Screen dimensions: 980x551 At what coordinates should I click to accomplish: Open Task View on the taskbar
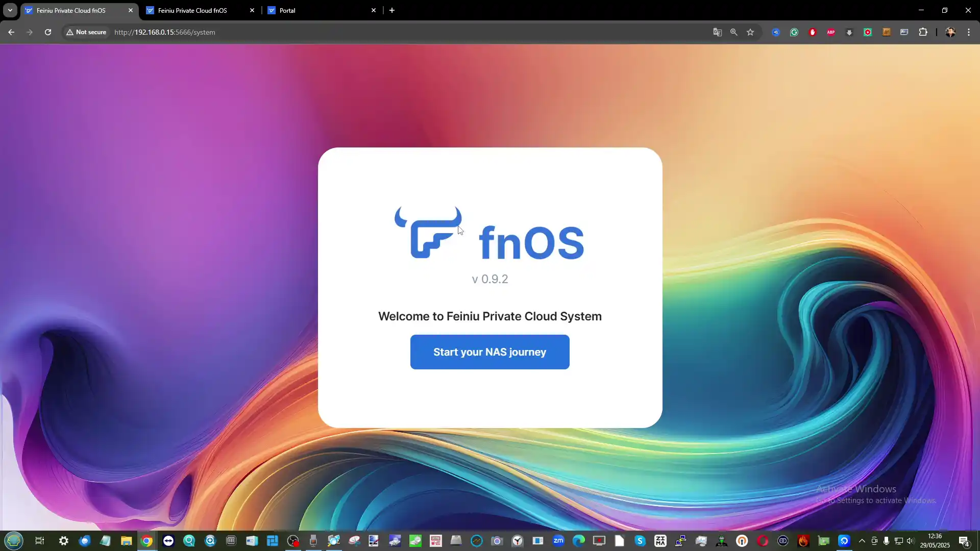(x=39, y=541)
